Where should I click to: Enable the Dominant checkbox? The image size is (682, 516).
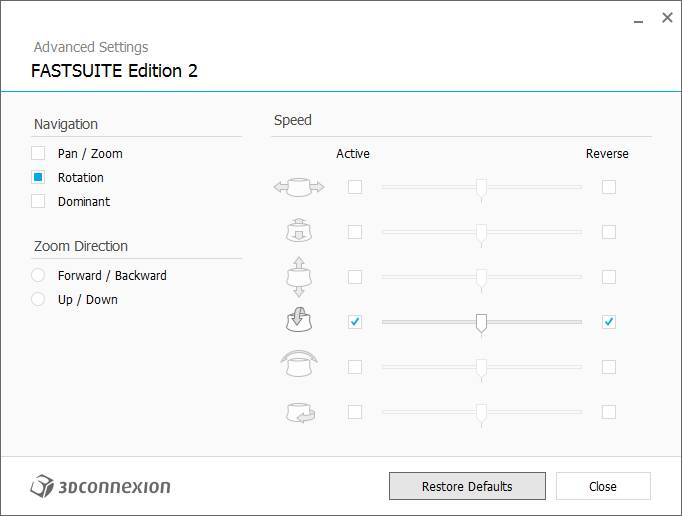tap(38, 201)
